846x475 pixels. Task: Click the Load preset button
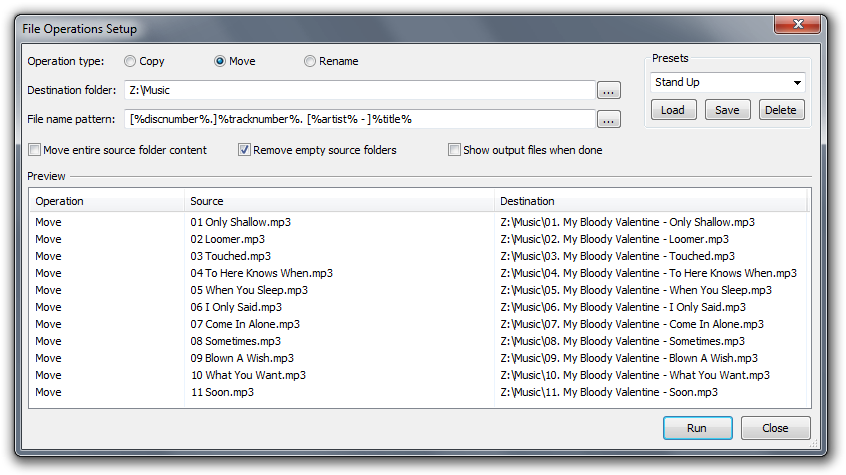pos(673,110)
